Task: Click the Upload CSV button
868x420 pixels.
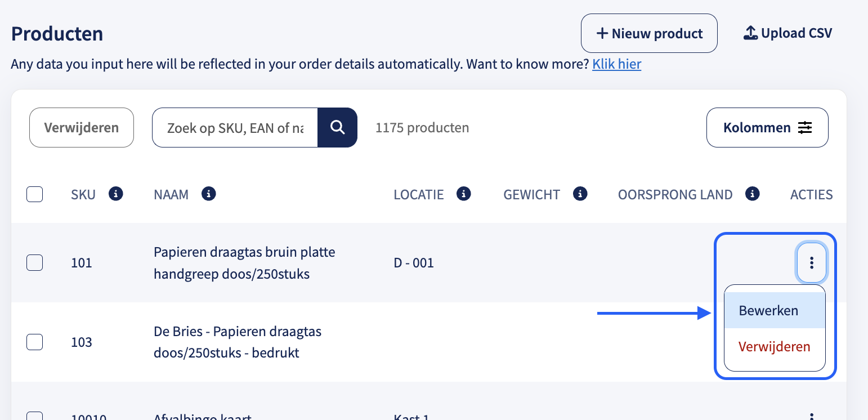Action: click(x=787, y=33)
